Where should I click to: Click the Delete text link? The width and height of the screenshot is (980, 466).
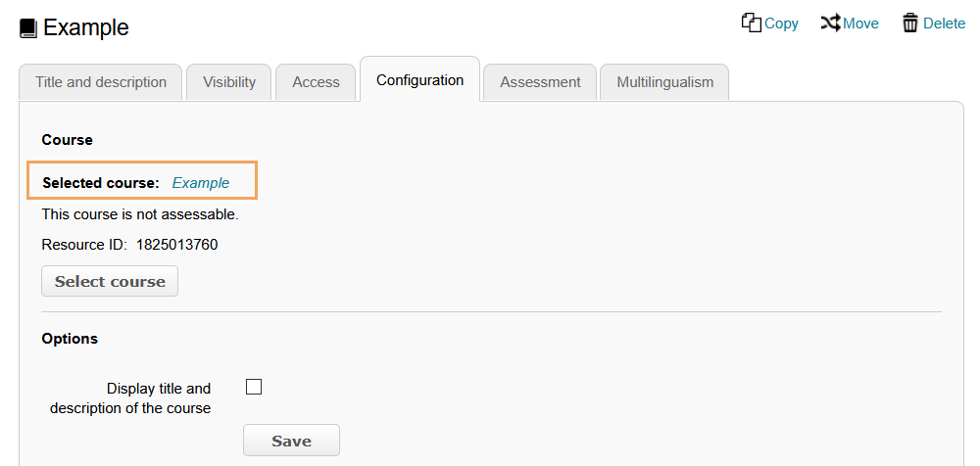click(944, 23)
